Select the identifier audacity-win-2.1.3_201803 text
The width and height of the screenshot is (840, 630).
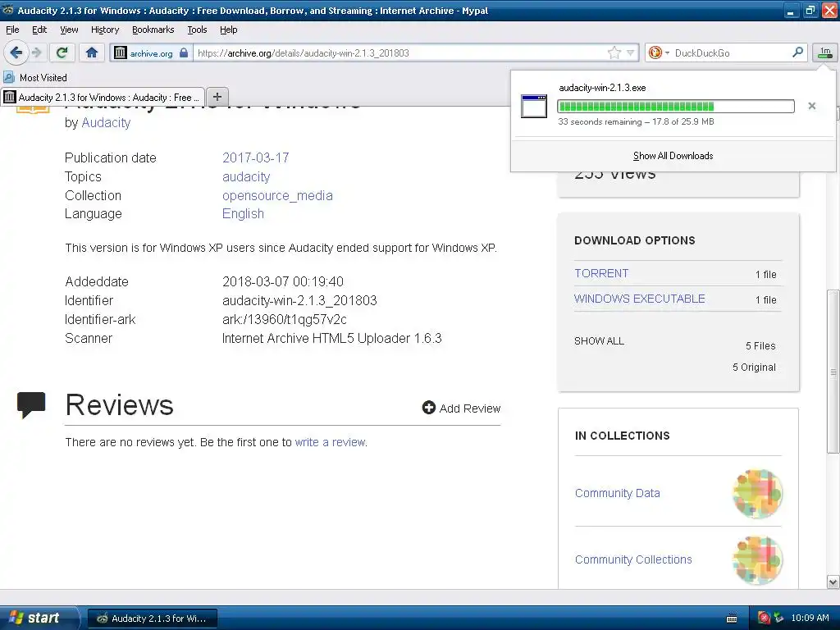299,300
